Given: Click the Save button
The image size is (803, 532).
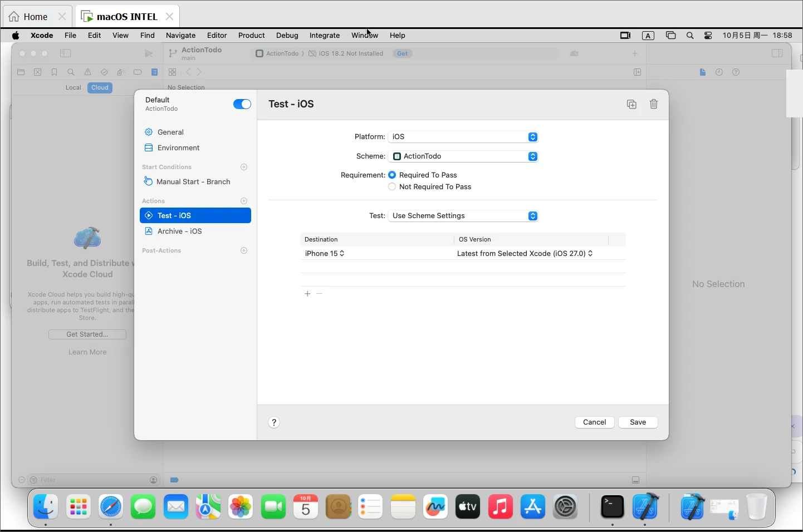Looking at the screenshot, I should [x=638, y=422].
